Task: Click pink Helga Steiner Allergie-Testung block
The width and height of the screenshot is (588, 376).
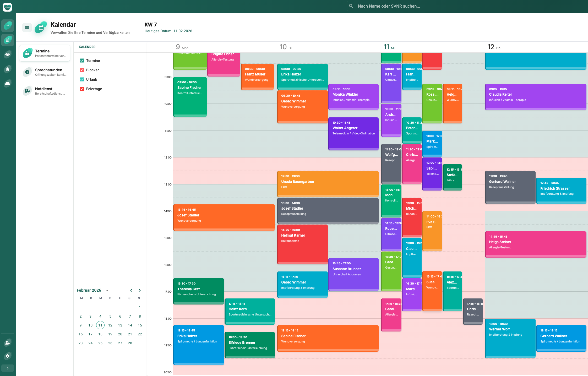Action: tap(535, 244)
